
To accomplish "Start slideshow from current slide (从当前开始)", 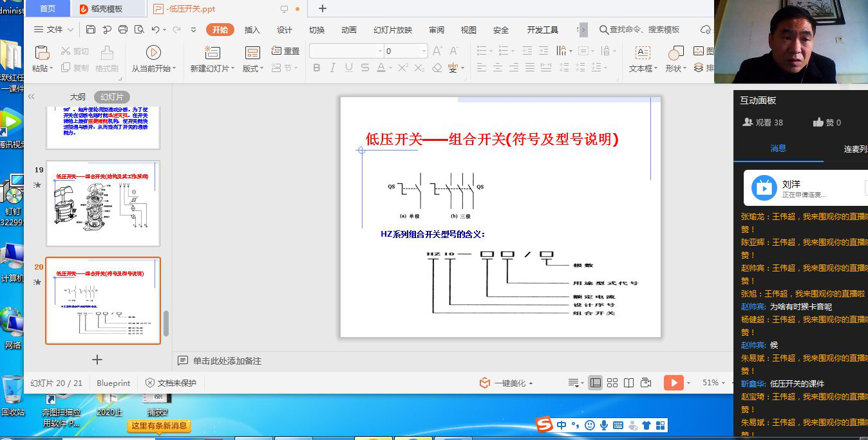I will [153, 52].
